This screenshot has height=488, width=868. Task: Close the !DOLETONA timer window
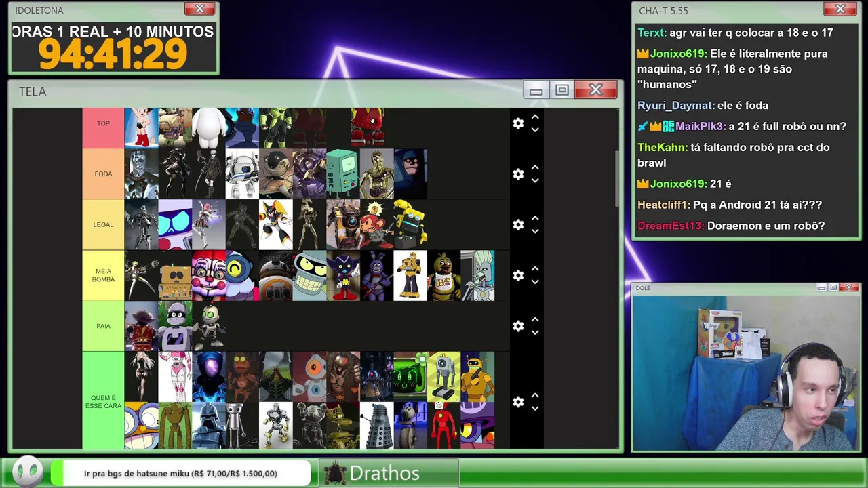tap(199, 9)
